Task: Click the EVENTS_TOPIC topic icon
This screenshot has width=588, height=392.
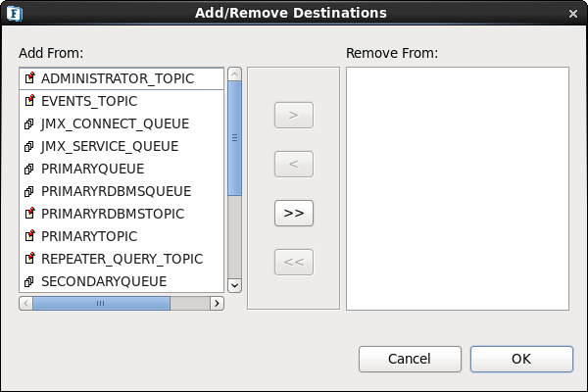Action: [29, 101]
